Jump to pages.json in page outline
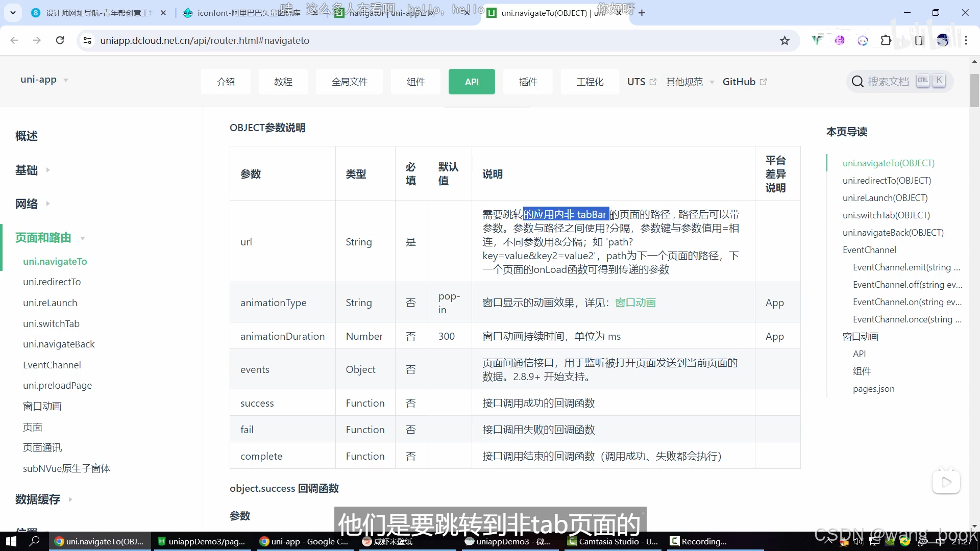 (x=873, y=389)
